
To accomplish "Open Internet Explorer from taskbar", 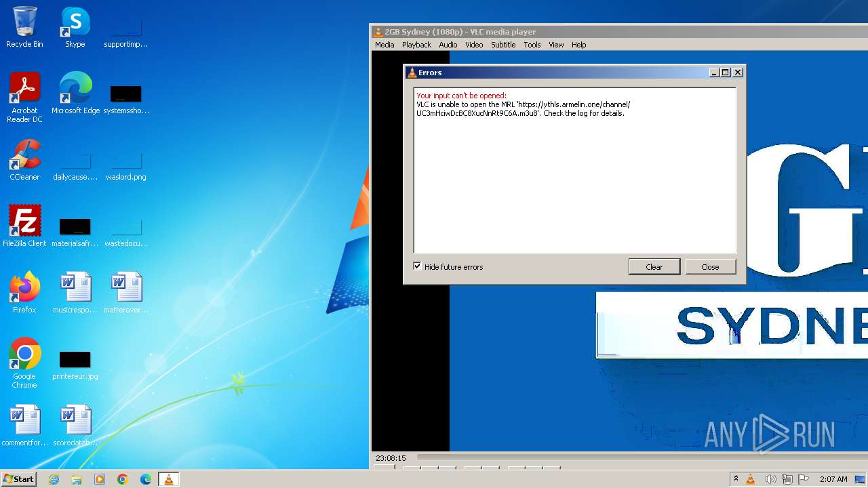I will tap(54, 479).
